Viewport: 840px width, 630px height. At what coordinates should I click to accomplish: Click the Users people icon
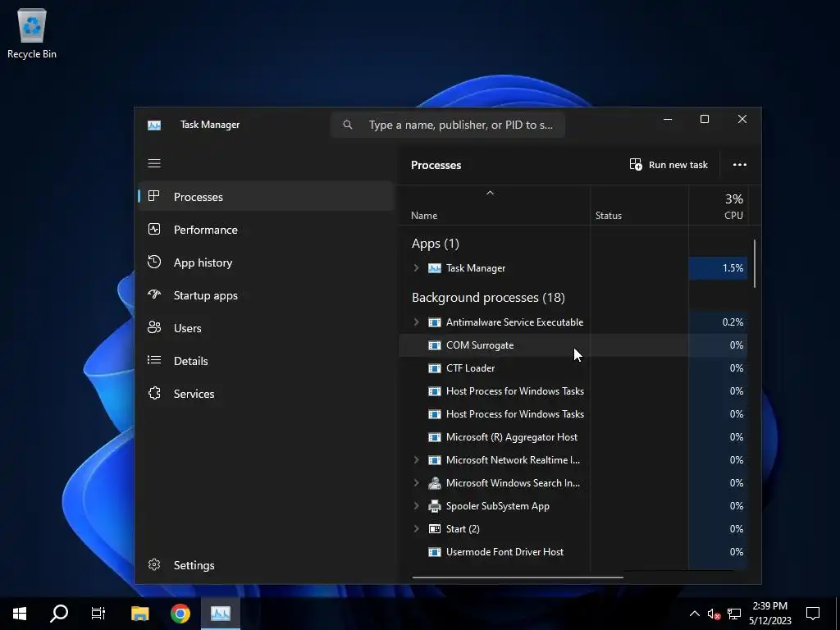coord(153,327)
